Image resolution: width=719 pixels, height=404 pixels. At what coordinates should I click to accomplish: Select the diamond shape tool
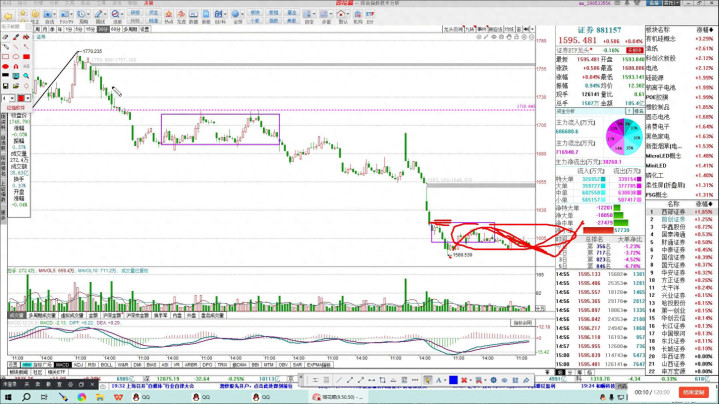pos(26,86)
